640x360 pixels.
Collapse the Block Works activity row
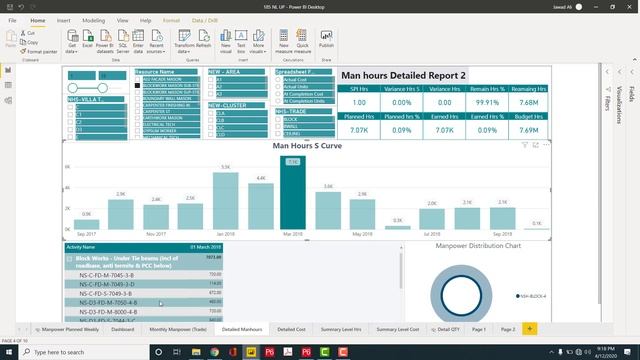[69, 259]
